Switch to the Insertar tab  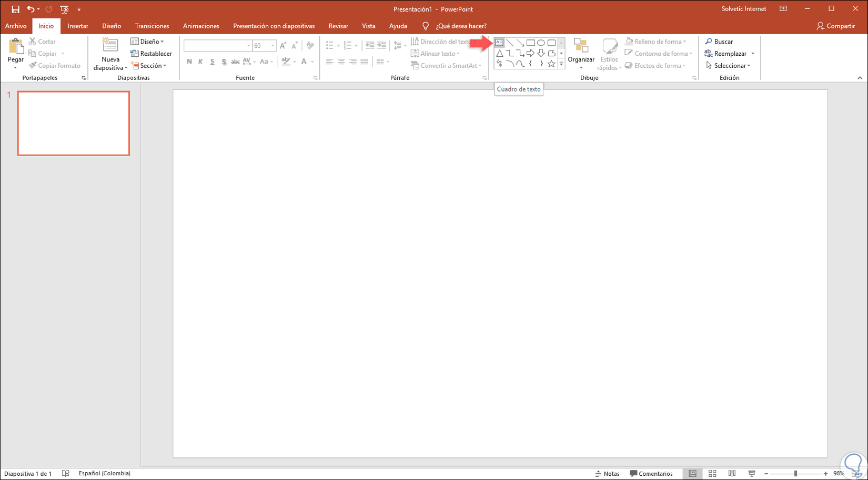point(78,26)
